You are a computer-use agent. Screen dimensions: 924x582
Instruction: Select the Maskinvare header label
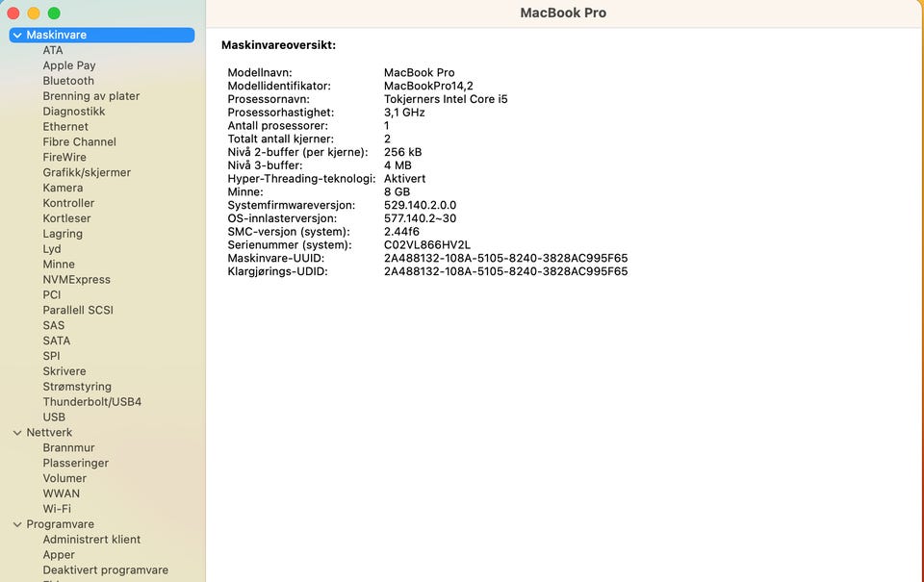[x=56, y=36]
